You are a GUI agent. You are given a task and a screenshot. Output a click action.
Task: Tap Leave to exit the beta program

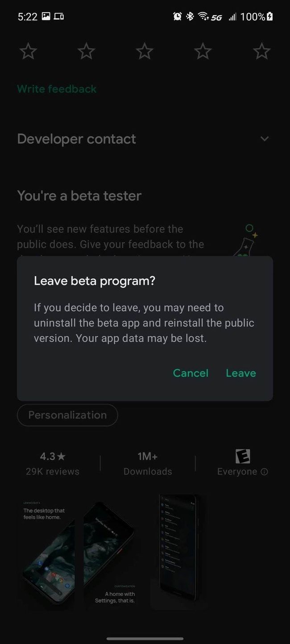tap(241, 373)
